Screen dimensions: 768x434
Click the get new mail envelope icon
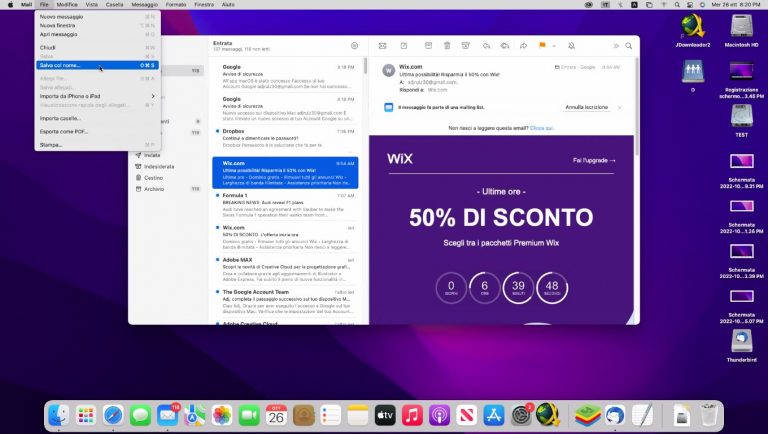click(x=383, y=46)
